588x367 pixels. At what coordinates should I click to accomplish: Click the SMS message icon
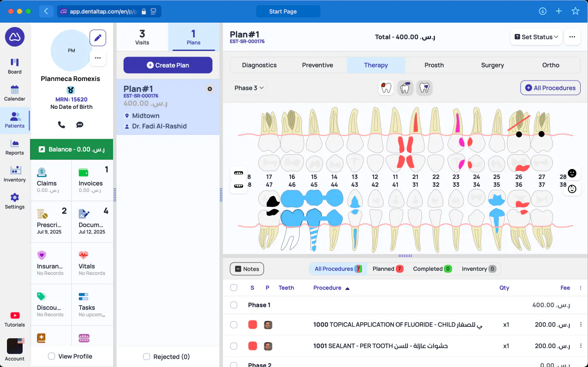(x=80, y=125)
